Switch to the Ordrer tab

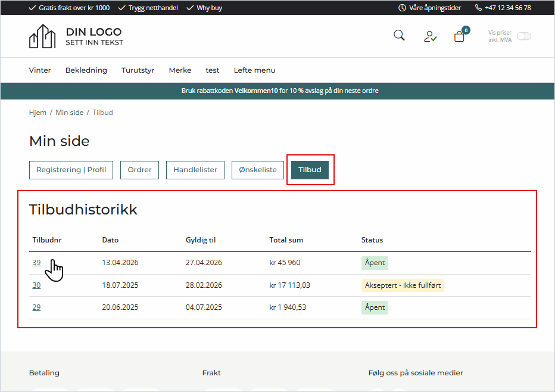(x=140, y=170)
